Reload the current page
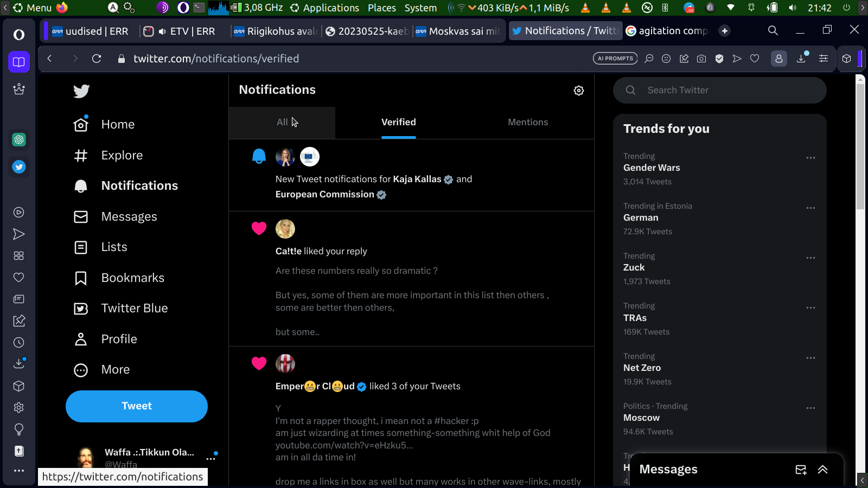This screenshot has height=488, width=868. (97, 59)
